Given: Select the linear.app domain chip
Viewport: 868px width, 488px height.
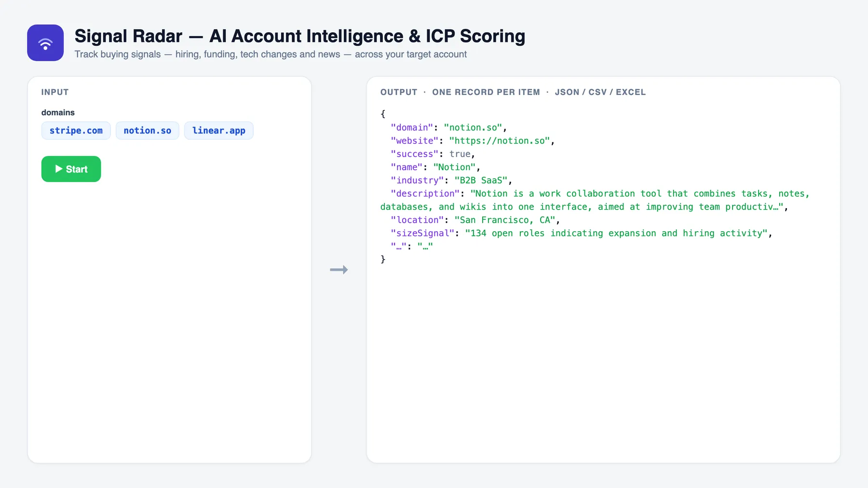Looking at the screenshot, I should [x=218, y=131].
